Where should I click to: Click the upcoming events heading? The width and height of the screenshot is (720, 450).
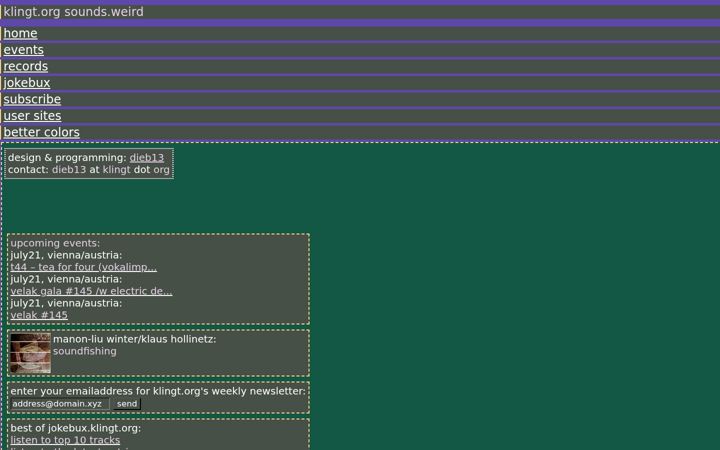click(x=55, y=243)
